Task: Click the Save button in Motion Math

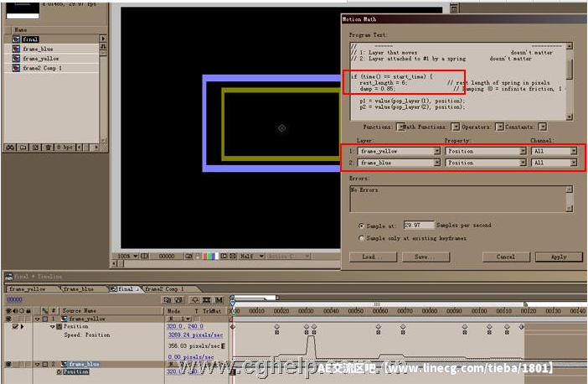Action: tap(426, 257)
